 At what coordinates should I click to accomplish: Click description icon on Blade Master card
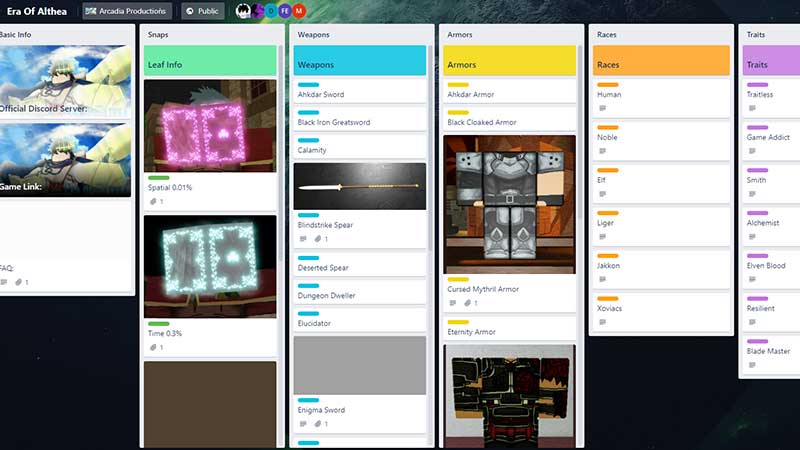752,365
